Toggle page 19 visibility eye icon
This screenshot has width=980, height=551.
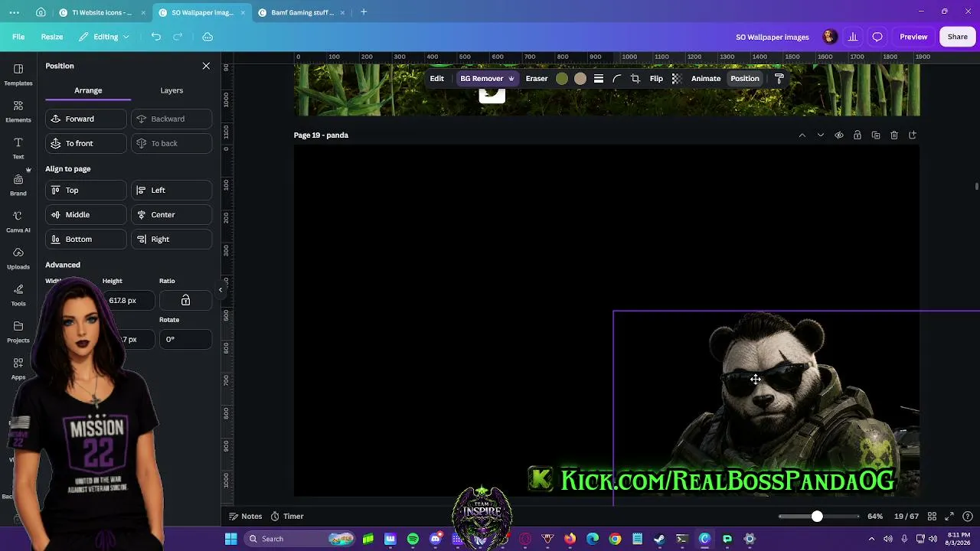pos(839,135)
